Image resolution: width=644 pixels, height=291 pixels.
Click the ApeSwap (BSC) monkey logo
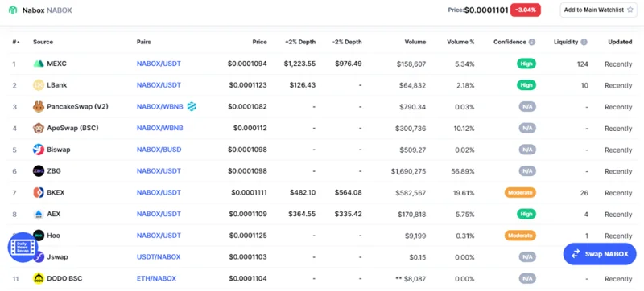coord(39,128)
